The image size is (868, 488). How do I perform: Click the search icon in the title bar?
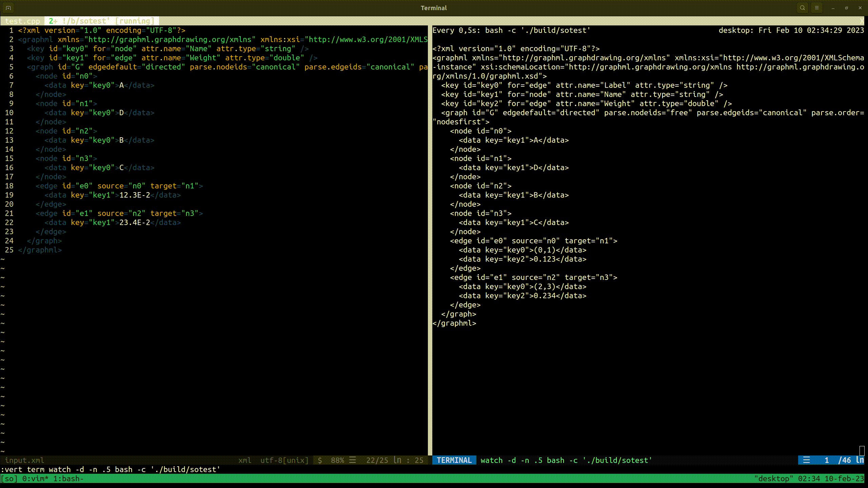(x=802, y=8)
